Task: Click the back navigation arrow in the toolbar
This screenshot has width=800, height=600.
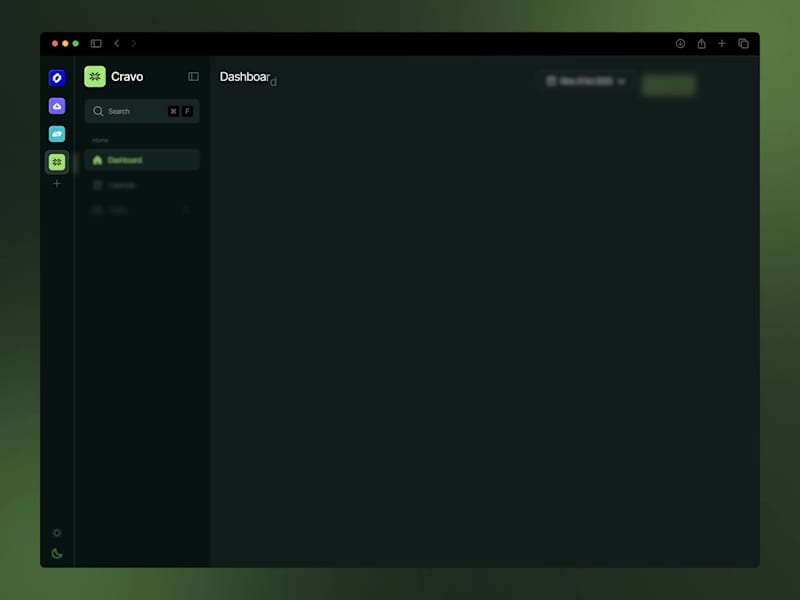Action: coord(117,44)
